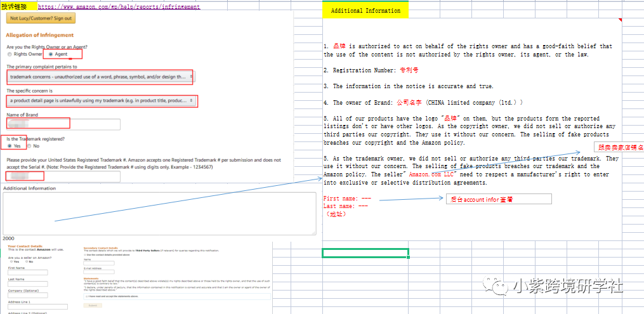Click the Address Line 1 field
Screen dimensions: 644x314
click(38, 306)
